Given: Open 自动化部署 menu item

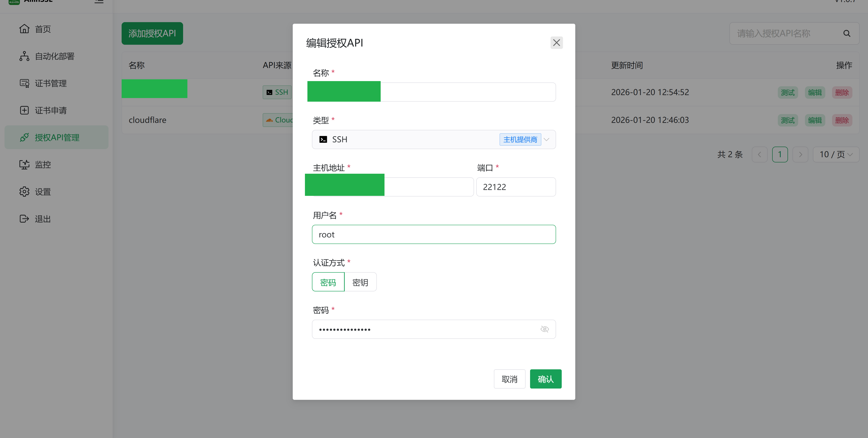Looking at the screenshot, I should pyautogui.click(x=56, y=56).
